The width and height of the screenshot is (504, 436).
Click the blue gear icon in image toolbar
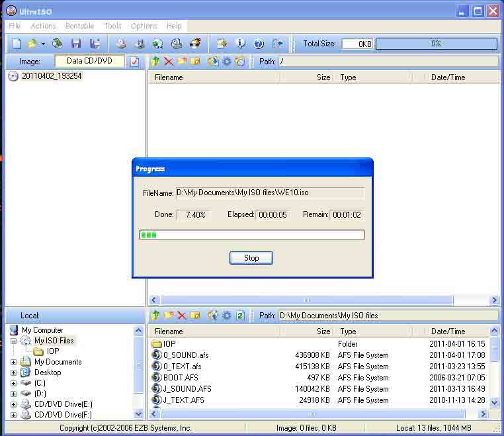click(227, 61)
